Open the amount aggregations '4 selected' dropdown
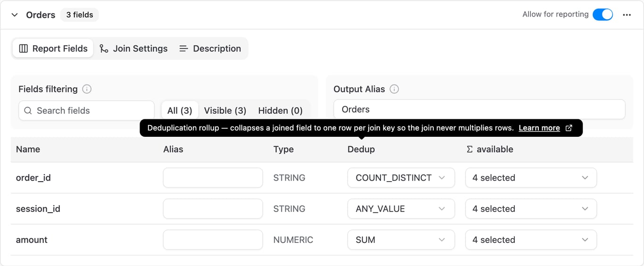Image resolution: width=644 pixels, height=266 pixels. tap(531, 240)
